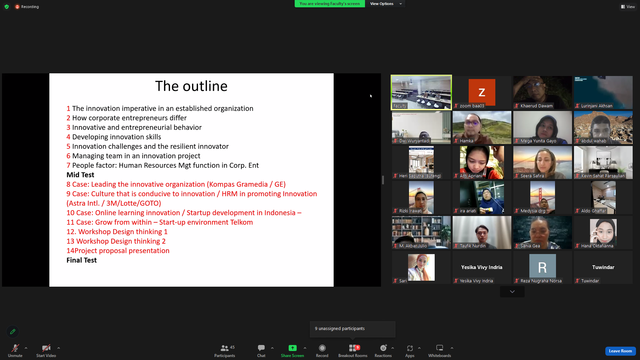Open the Apps panel
Viewport: 640px width, 360px height.
coord(410,350)
